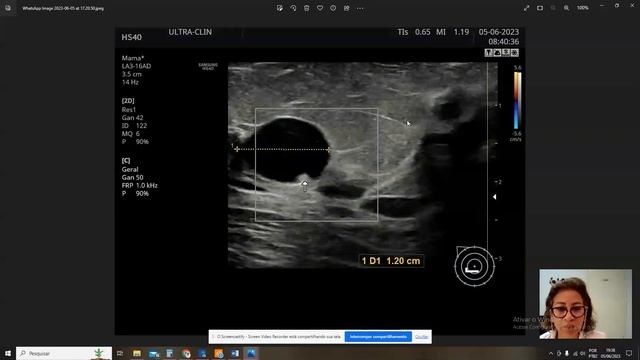The image size is (640, 360).
Task: Open the notification center icon
Action: 629,353
